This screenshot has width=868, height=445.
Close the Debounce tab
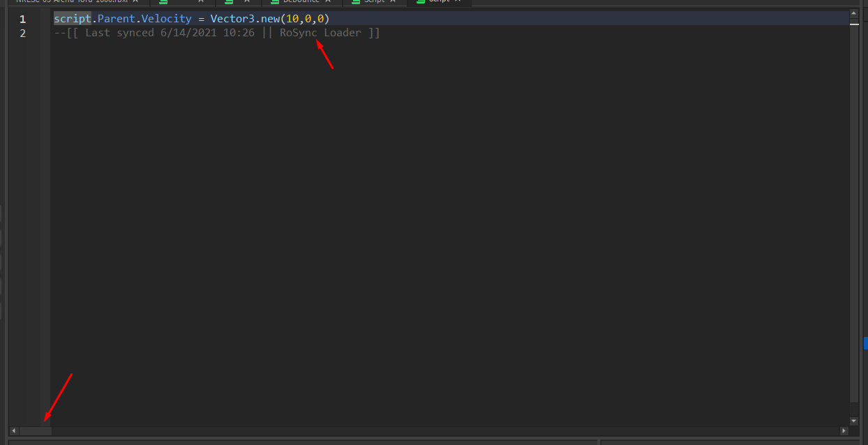[x=327, y=1]
